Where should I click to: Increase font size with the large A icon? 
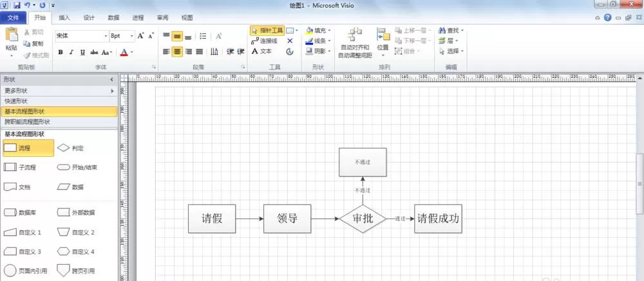tap(141, 36)
